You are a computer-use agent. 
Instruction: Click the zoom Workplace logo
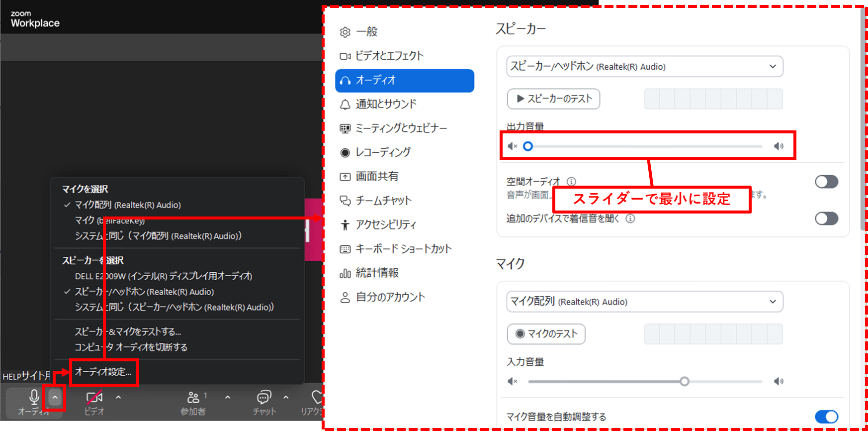[35, 19]
